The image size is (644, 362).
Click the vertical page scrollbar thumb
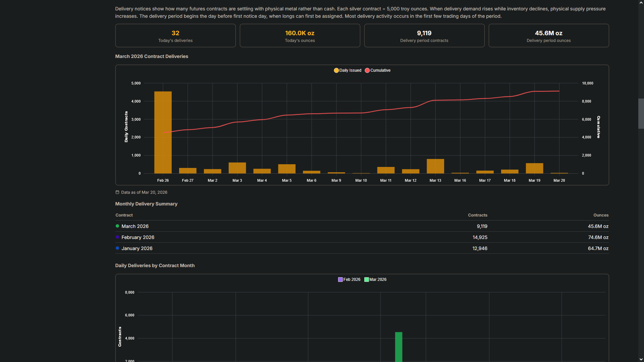coord(641,113)
